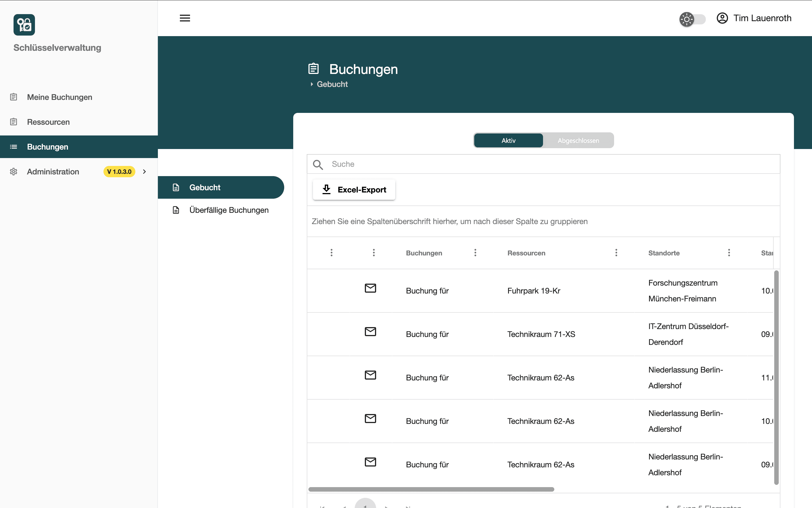Image resolution: width=812 pixels, height=508 pixels.
Task: Click the document icon beside Gebucht
Action: pos(176,187)
